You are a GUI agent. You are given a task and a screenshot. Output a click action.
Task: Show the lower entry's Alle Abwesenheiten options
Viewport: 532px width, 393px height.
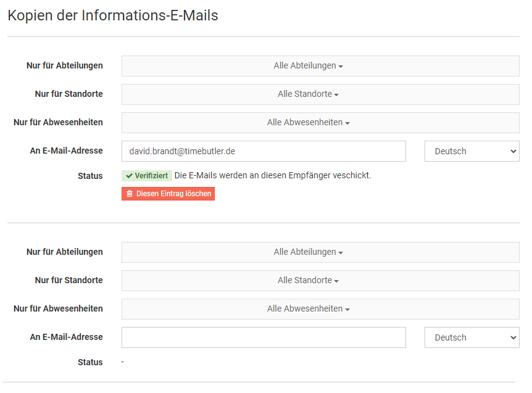320,309
